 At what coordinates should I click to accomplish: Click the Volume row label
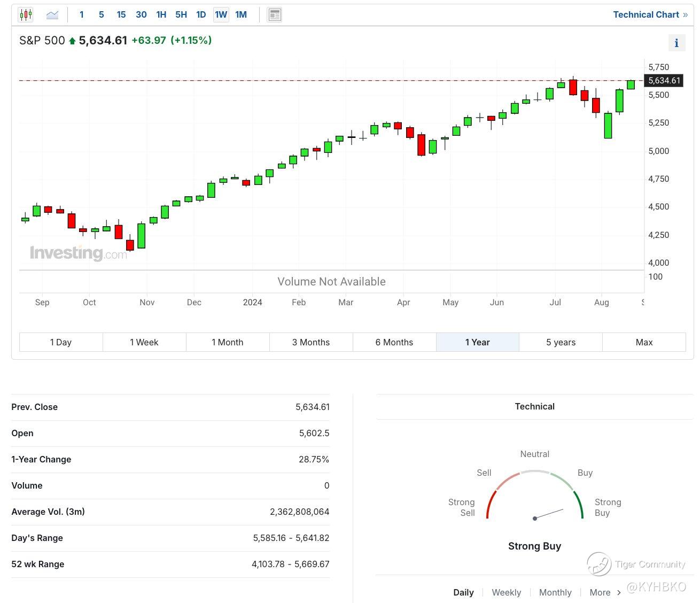pos(27,485)
